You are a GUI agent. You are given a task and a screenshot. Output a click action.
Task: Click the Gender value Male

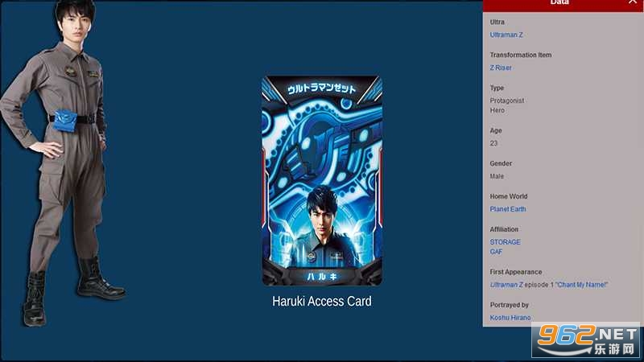(x=497, y=176)
